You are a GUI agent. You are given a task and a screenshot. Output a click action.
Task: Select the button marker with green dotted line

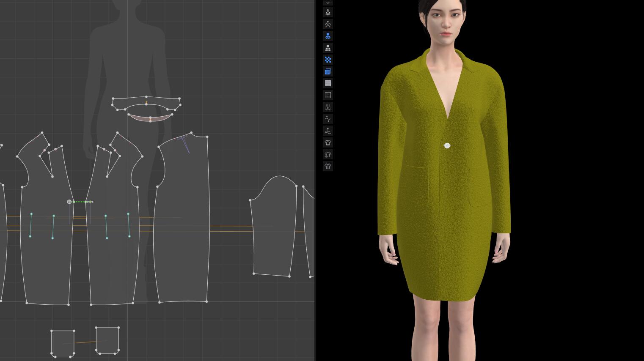coord(69,202)
